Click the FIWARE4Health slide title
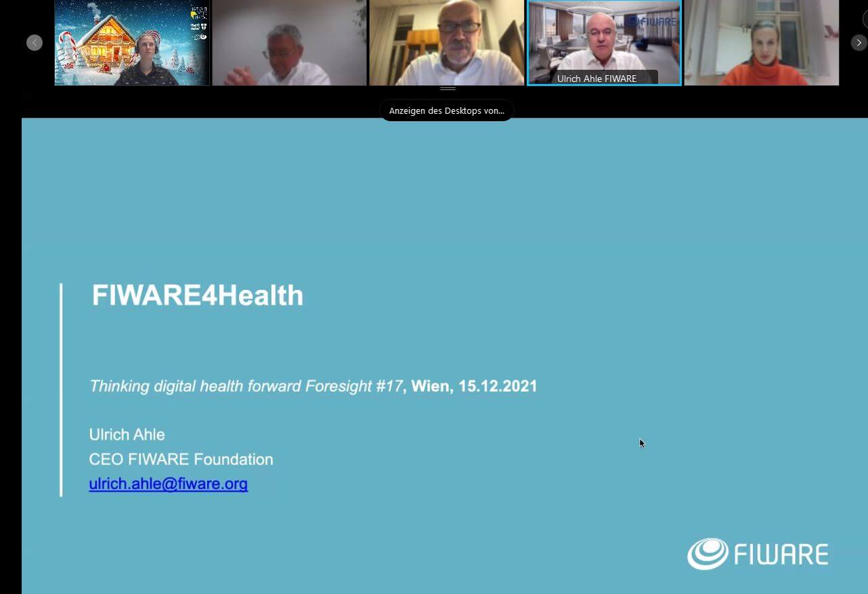 click(x=198, y=295)
